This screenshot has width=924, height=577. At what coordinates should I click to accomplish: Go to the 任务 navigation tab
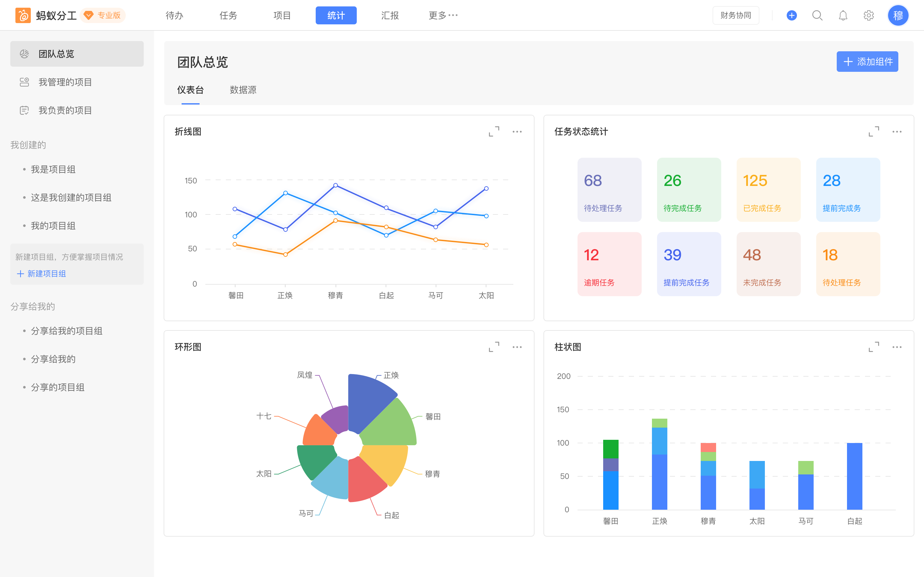point(228,15)
